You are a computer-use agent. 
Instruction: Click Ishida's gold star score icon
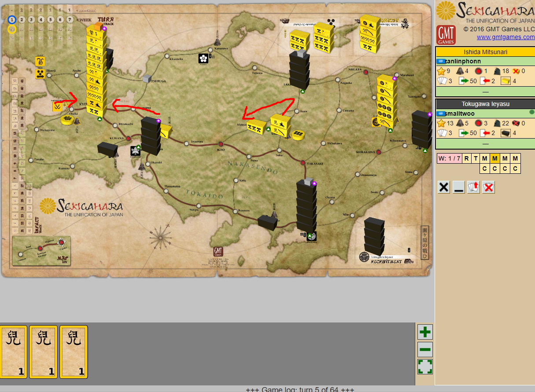tap(441, 71)
